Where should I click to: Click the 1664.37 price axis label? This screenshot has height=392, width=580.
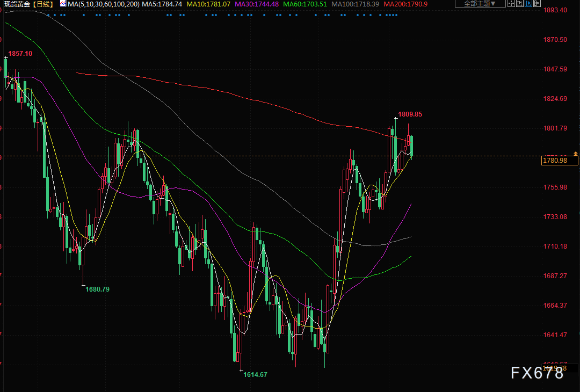point(555,306)
